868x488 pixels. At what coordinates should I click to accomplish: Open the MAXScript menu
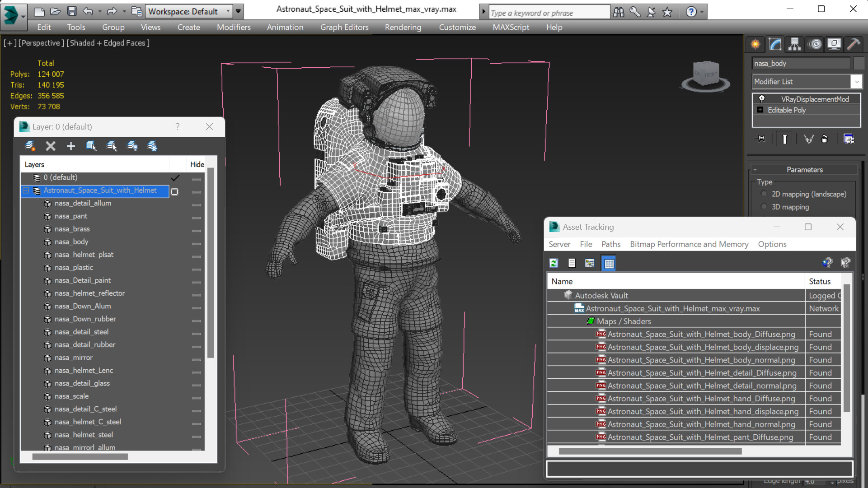[x=511, y=27]
